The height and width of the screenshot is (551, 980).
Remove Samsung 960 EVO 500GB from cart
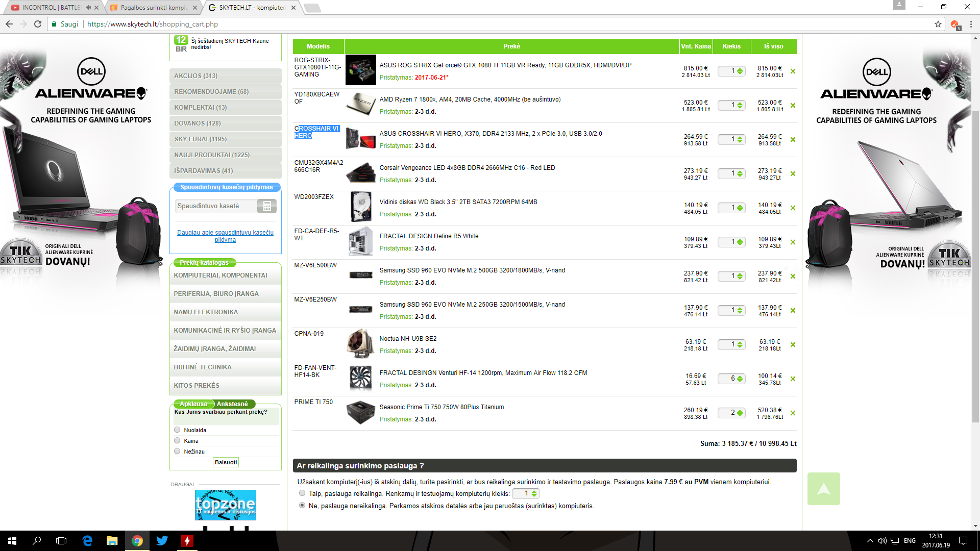tap(793, 277)
